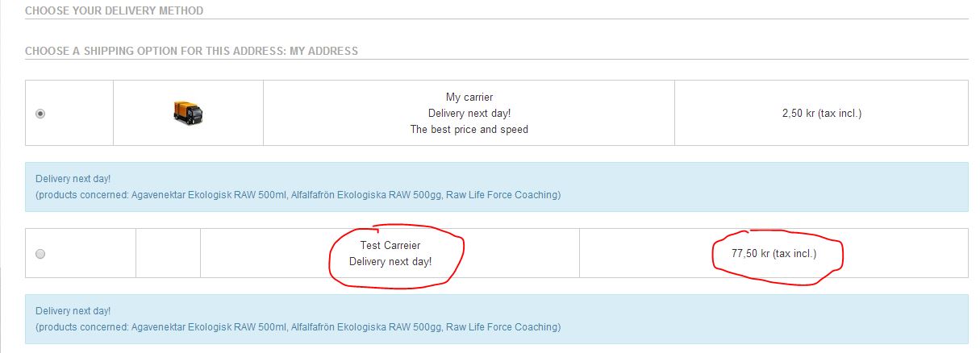Click the "Choose a shipping option" heading

[192, 51]
